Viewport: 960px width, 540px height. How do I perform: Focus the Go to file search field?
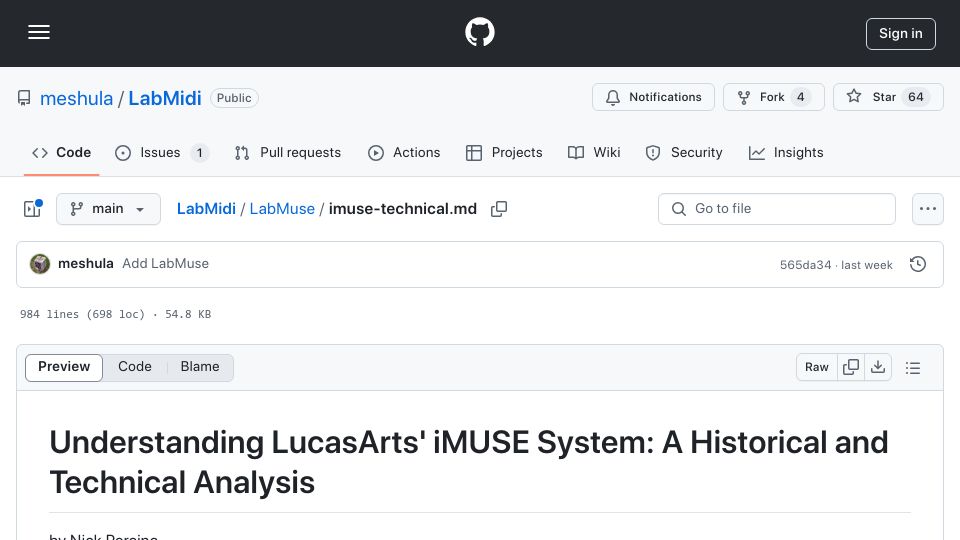pos(777,209)
